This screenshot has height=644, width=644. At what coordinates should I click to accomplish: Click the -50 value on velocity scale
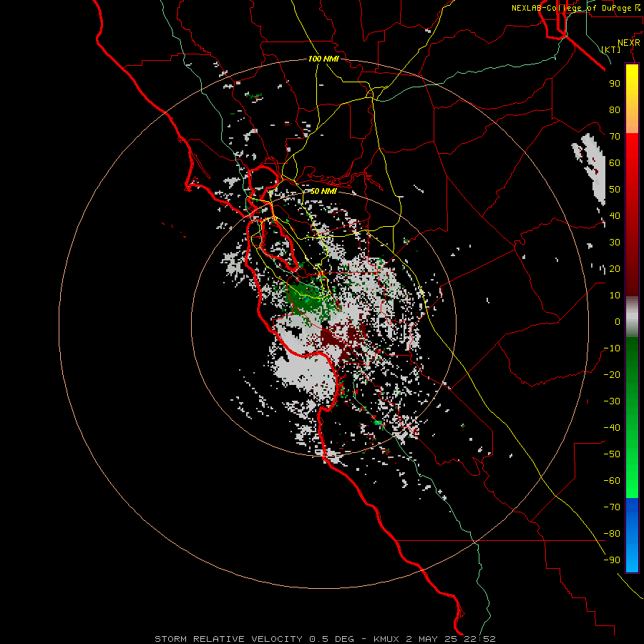tap(612, 454)
